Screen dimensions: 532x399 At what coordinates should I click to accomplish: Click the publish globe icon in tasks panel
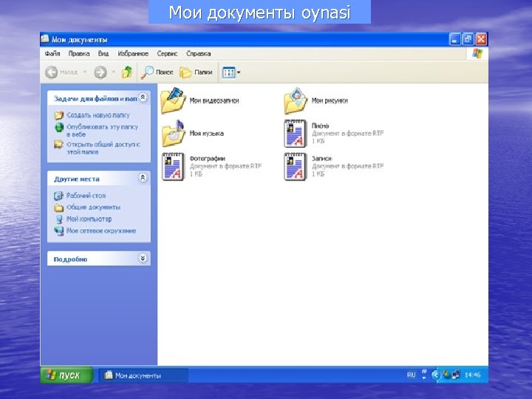pos(59,128)
